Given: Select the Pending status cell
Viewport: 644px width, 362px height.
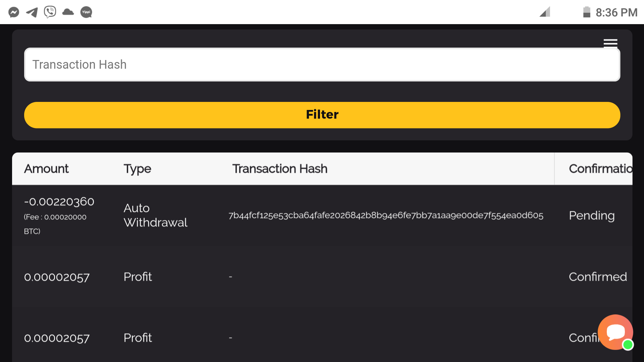Looking at the screenshot, I should click(592, 215).
